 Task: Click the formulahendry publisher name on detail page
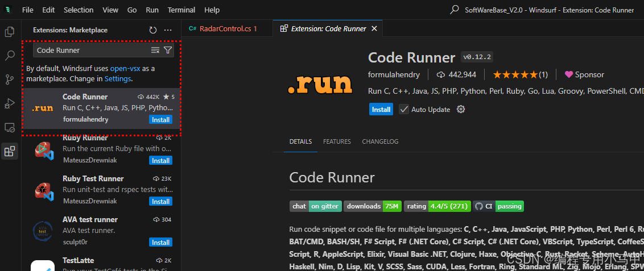coord(394,74)
